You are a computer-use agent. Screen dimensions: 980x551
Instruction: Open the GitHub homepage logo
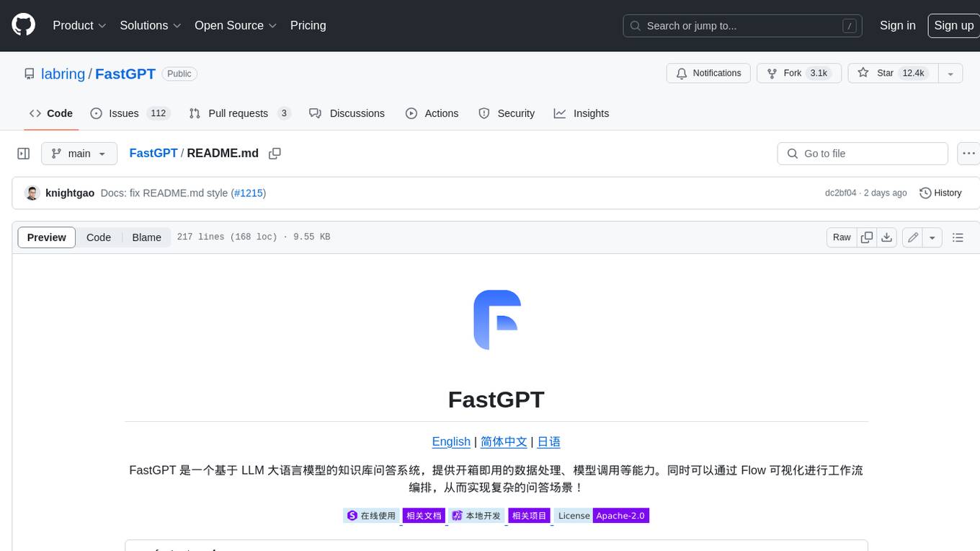point(23,25)
